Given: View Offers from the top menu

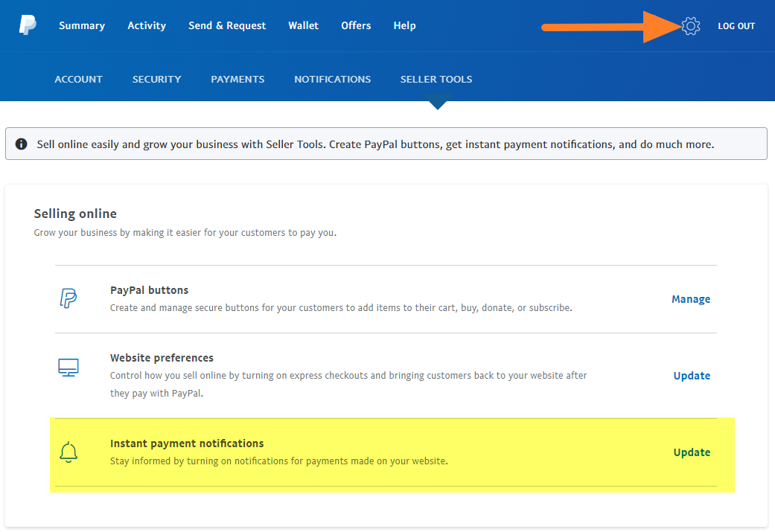Looking at the screenshot, I should (x=356, y=25).
